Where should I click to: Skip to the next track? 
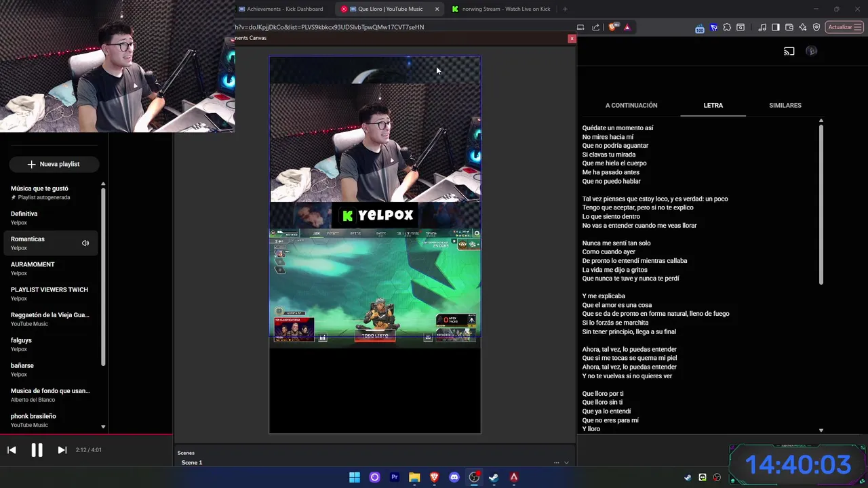tap(62, 450)
